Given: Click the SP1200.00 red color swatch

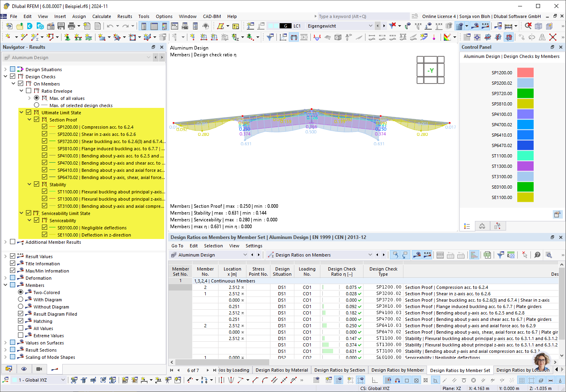Looking at the screenshot, I should [x=525, y=73].
